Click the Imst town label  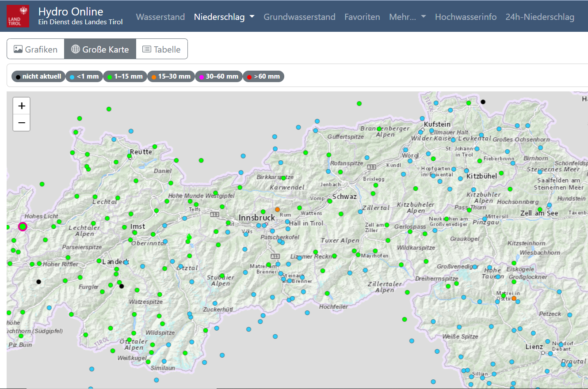(x=137, y=227)
